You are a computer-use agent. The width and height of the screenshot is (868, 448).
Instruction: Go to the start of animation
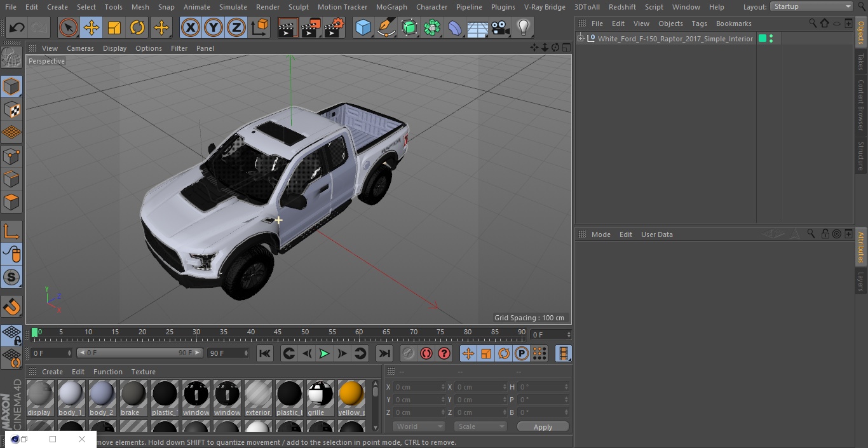point(265,353)
